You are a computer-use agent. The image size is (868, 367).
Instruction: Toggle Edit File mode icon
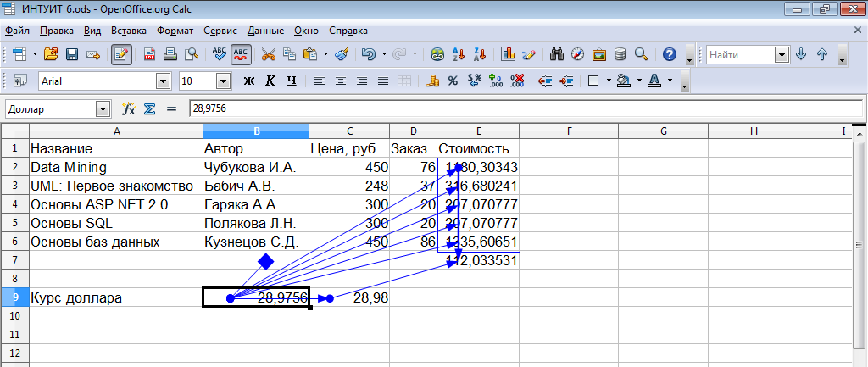(121, 54)
